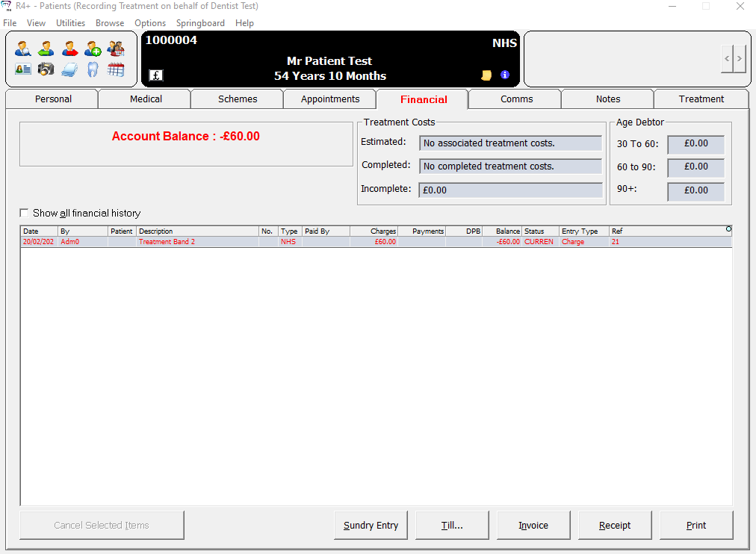Click the Cancel Selected Items button
Image resolution: width=756 pixels, height=554 pixels.
pos(102,525)
